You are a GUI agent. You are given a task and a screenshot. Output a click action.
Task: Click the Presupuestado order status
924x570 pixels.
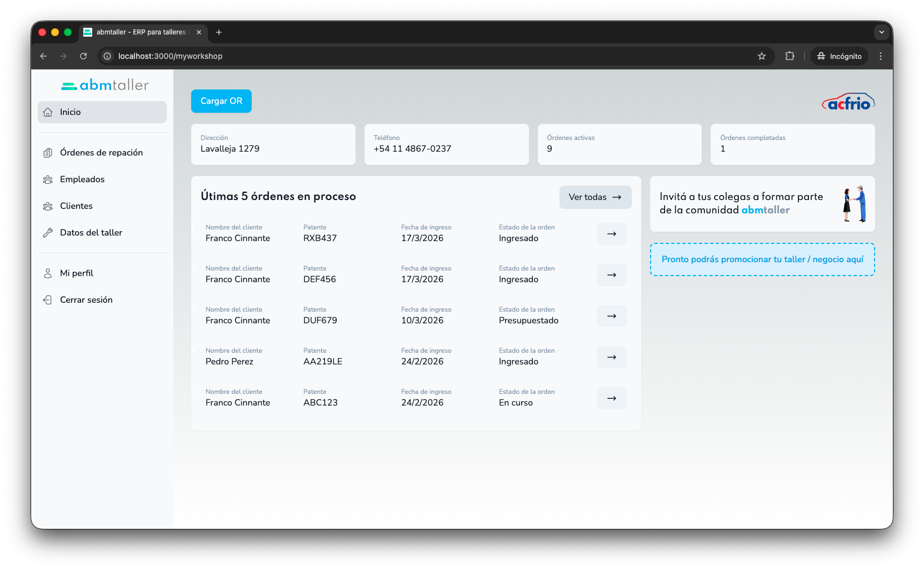point(528,321)
